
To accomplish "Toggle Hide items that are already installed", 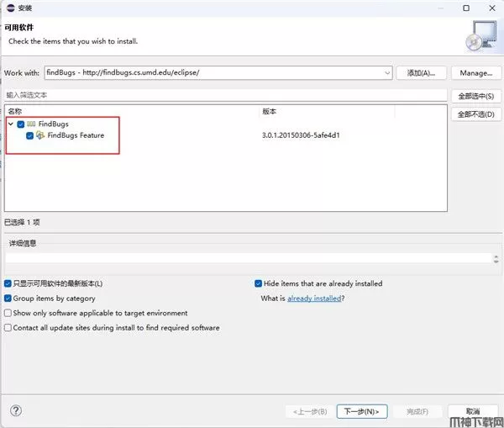I will point(258,283).
